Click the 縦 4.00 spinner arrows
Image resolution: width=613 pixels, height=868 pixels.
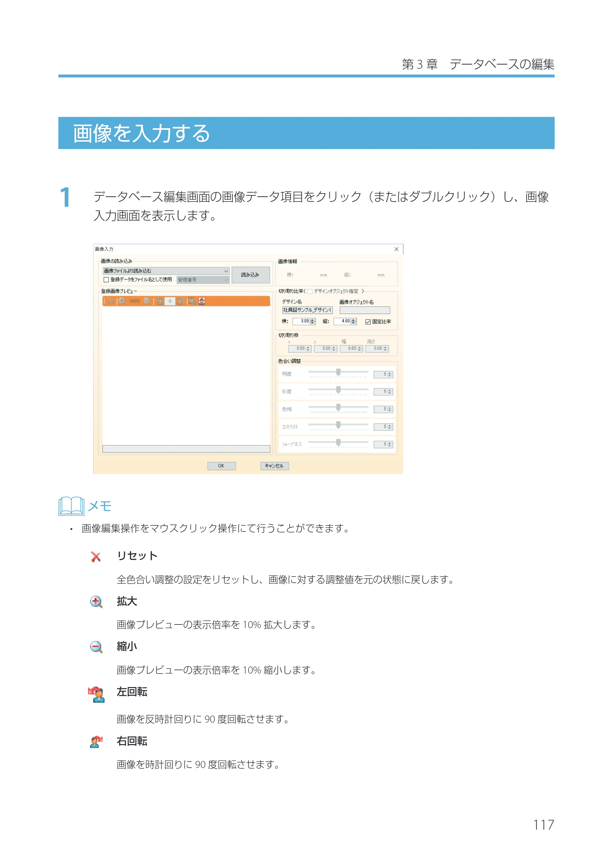coord(353,321)
